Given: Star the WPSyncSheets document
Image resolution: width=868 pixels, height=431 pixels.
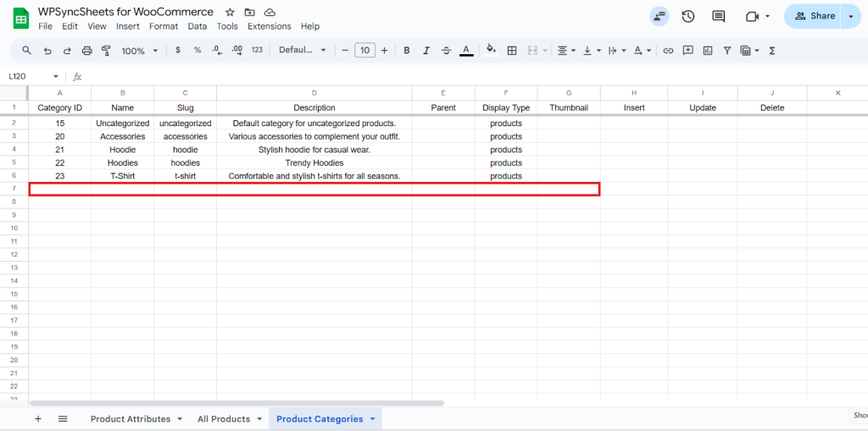Looking at the screenshot, I should [x=230, y=12].
